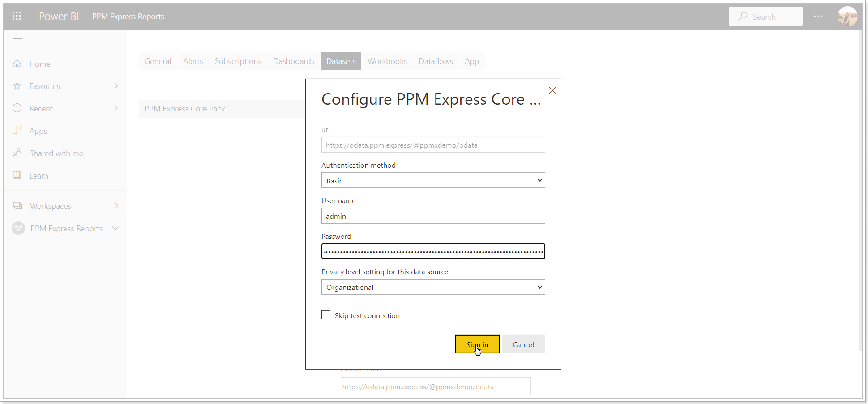Viewport: 868px width, 404px height.
Task: Select the Home icon in the sidebar
Action: click(x=17, y=64)
